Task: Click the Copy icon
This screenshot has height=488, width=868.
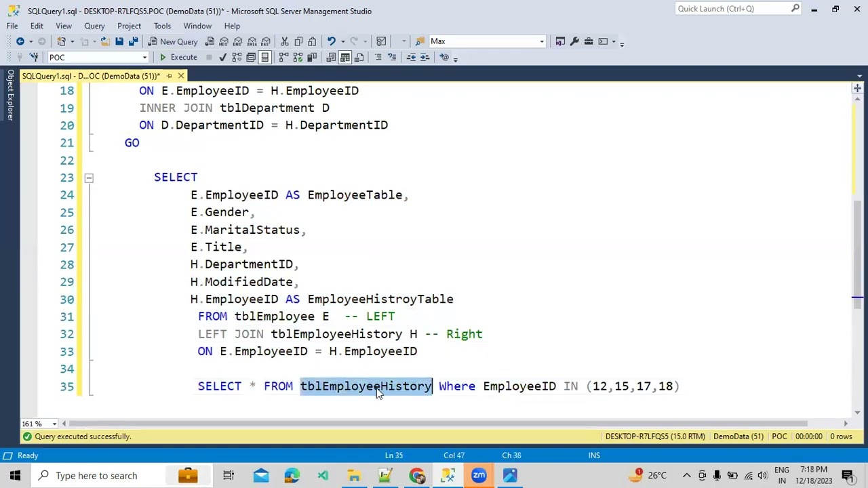Action: [x=298, y=41]
